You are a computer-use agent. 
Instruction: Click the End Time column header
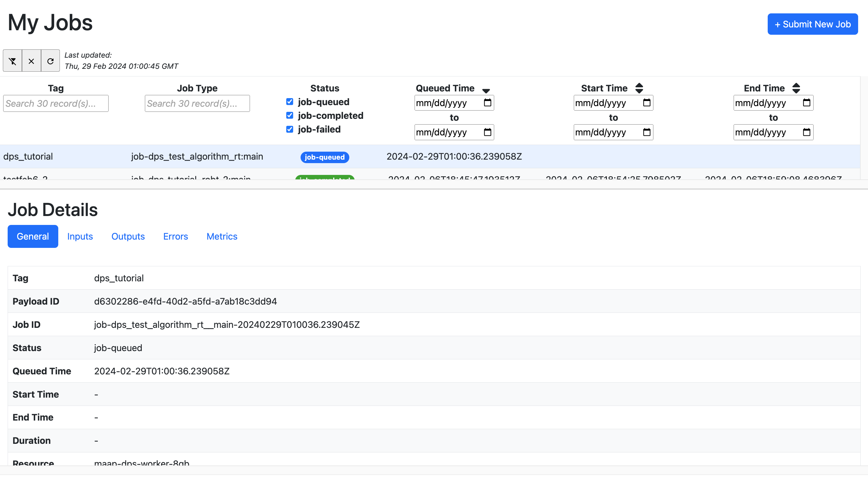764,88
